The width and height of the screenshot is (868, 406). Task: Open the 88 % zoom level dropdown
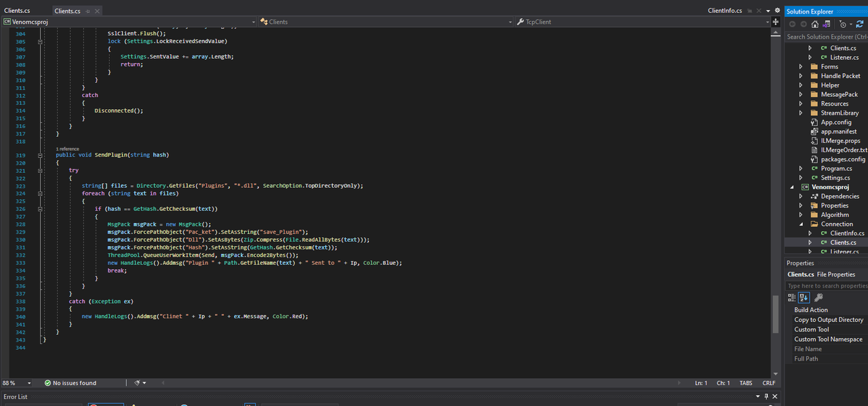tap(30, 383)
